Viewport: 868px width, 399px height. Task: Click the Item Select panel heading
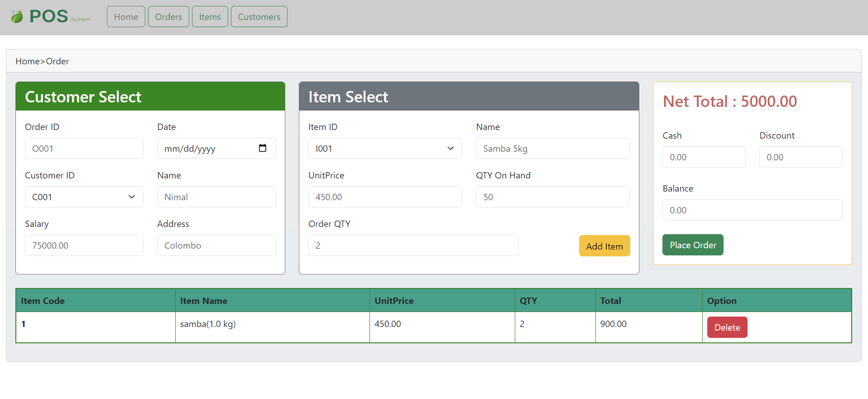[x=348, y=97]
